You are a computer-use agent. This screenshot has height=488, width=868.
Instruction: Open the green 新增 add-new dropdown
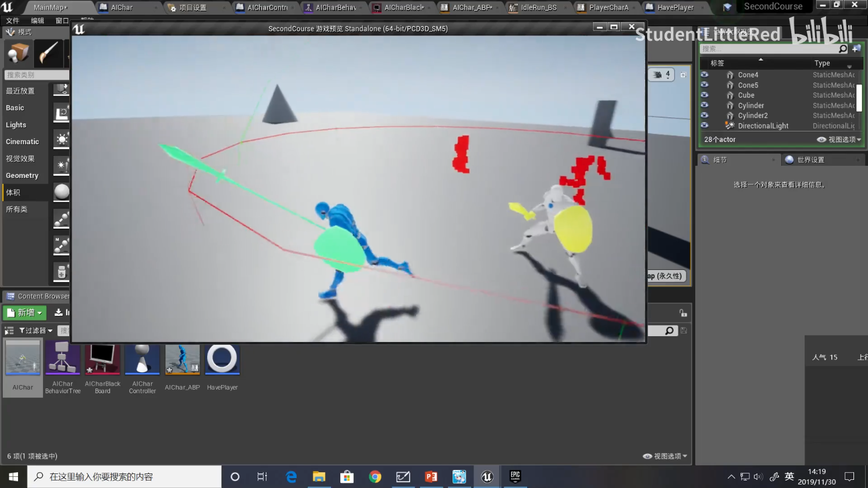tap(24, 313)
